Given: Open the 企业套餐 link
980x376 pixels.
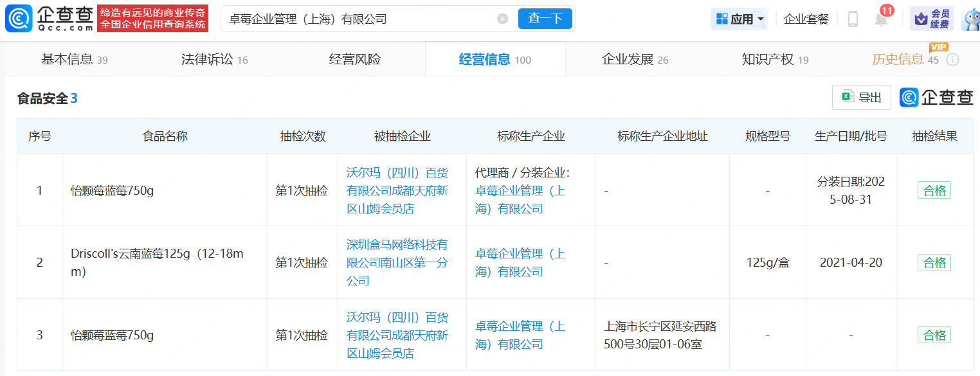Looking at the screenshot, I should click(x=806, y=19).
